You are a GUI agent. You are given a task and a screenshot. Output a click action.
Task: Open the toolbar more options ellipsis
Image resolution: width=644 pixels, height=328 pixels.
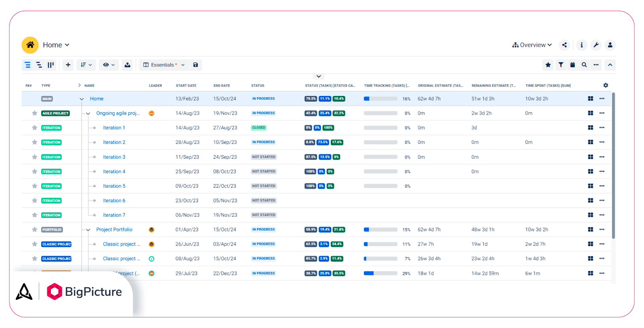coord(596,65)
